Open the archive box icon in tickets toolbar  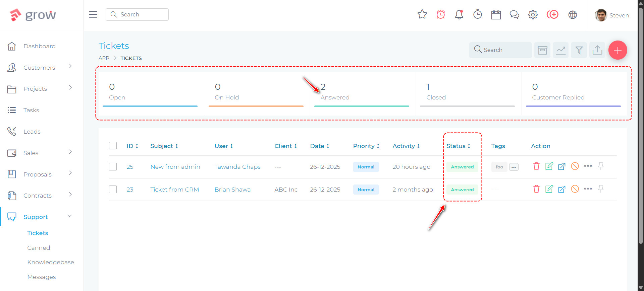[x=542, y=50]
